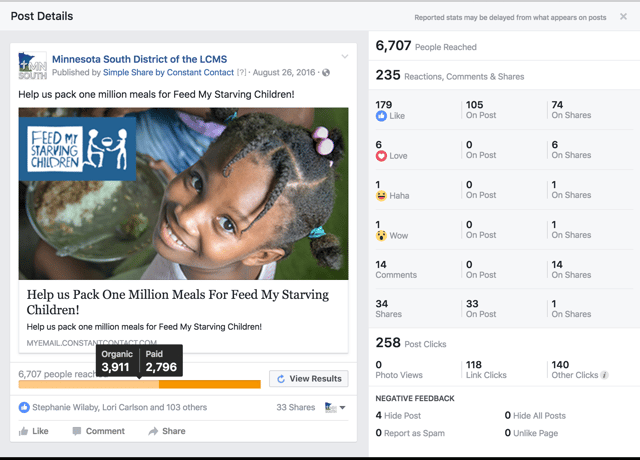The image size is (640, 460).
Task: Click the paid reach orange bar segment
Action: [210, 384]
